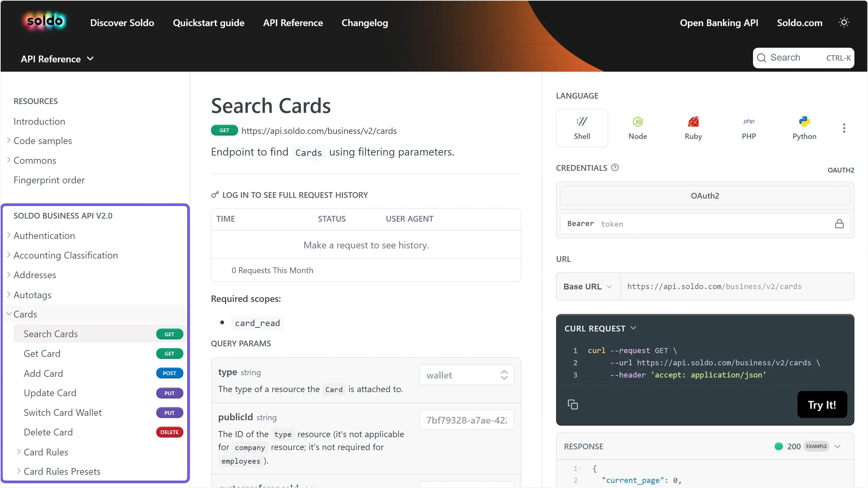Copy the cURL request code
The height and width of the screenshot is (488, 868).
point(573,405)
